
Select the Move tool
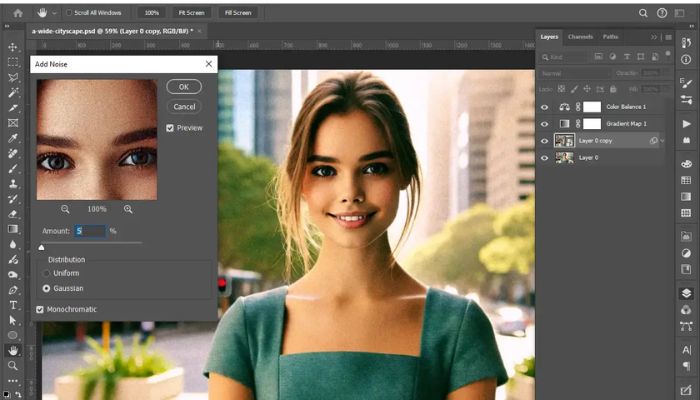coord(13,47)
